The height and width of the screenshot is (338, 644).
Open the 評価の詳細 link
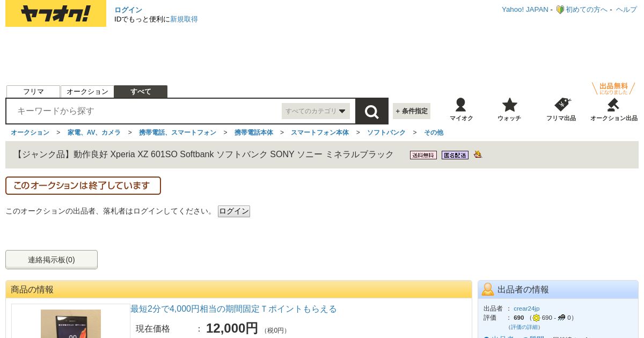pos(524,327)
